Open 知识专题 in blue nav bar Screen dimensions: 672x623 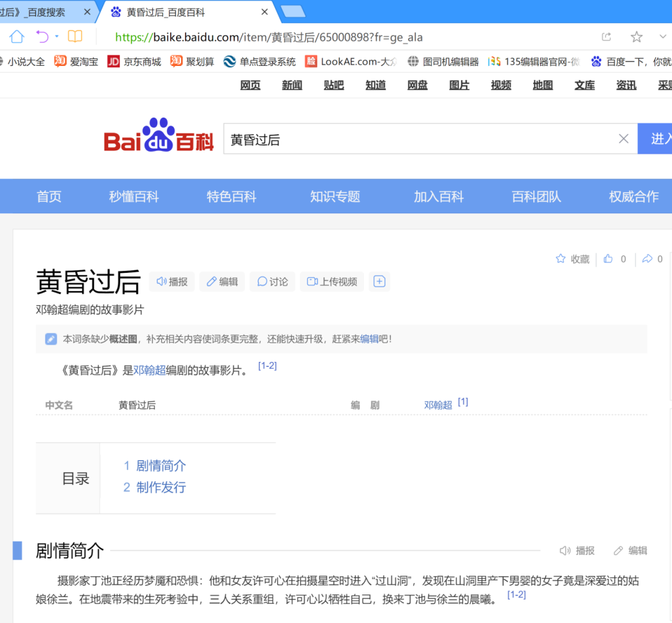coord(335,196)
